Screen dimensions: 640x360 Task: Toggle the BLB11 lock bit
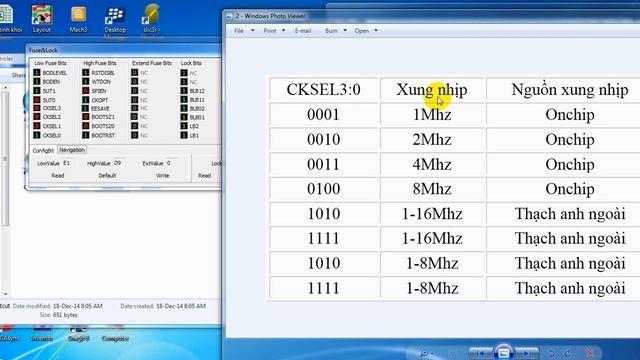point(184,100)
